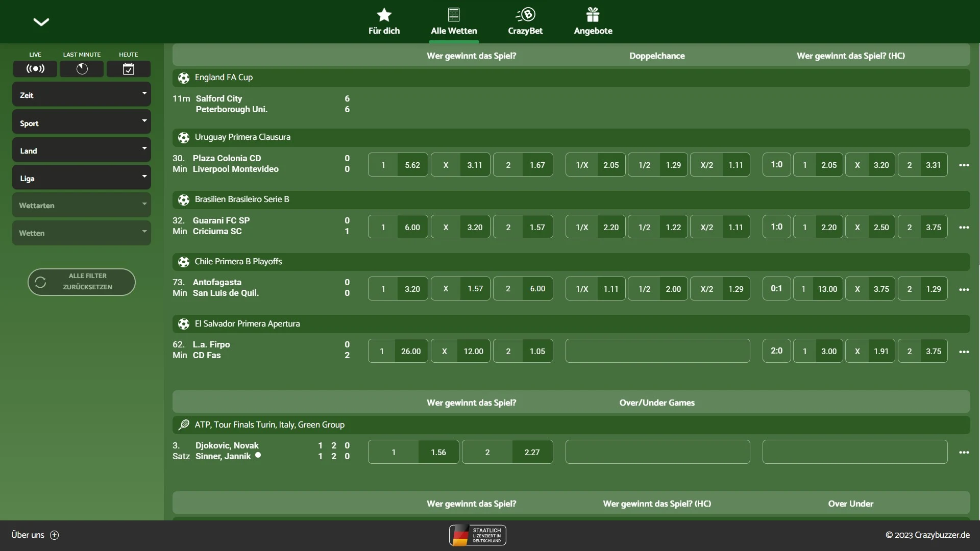Click the Chile Primera B Playoffs ball icon
This screenshot has height=551, width=980.
184,262
